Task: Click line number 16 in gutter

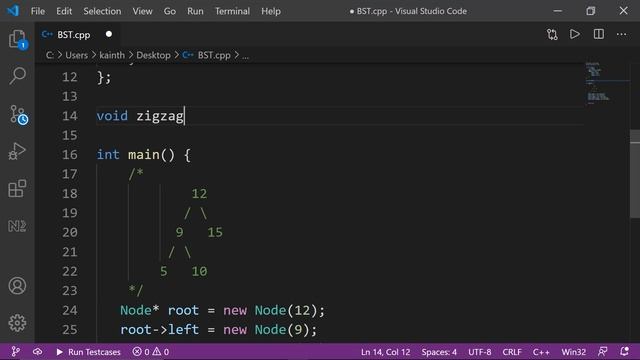Action: [x=69, y=155]
